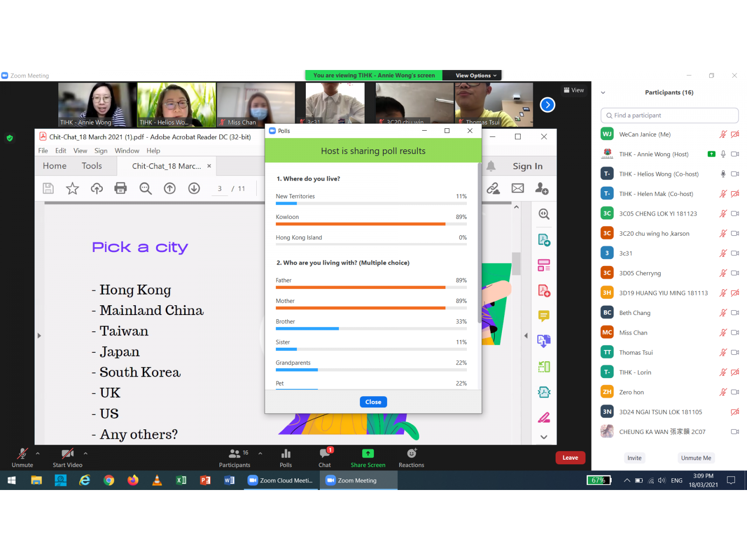Switch to the Tools tab in Acrobat
The height and width of the screenshot is (560, 747).
pos(92,166)
